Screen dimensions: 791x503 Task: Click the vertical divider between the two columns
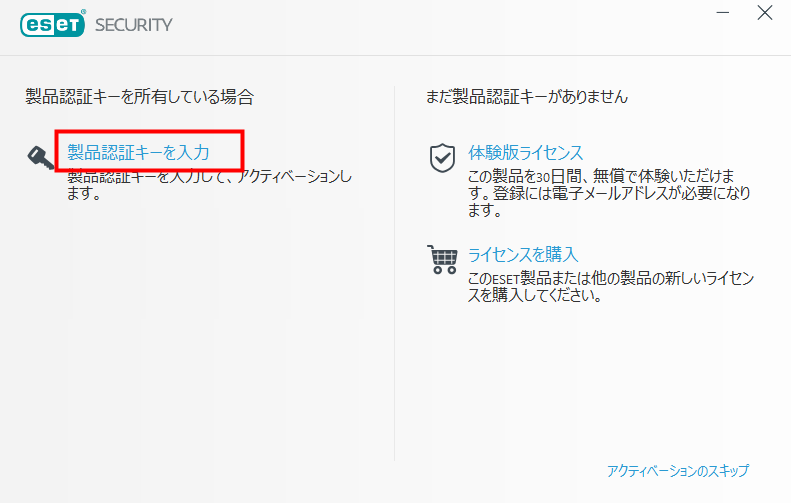(394, 273)
